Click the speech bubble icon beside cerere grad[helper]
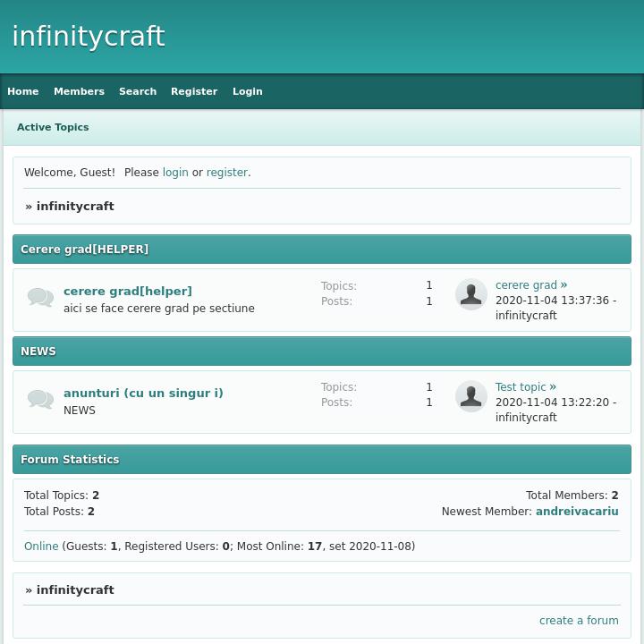This screenshot has height=644, width=644. [40, 297]
